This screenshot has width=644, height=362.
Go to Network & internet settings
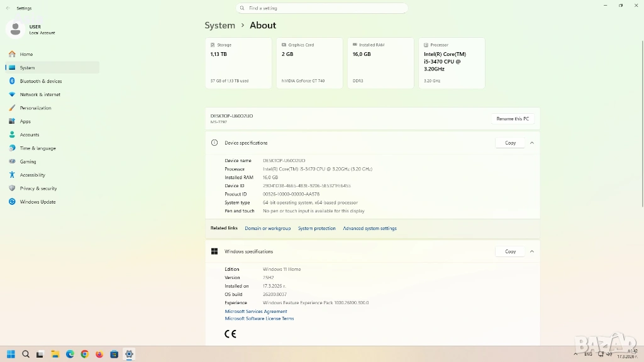40,94
